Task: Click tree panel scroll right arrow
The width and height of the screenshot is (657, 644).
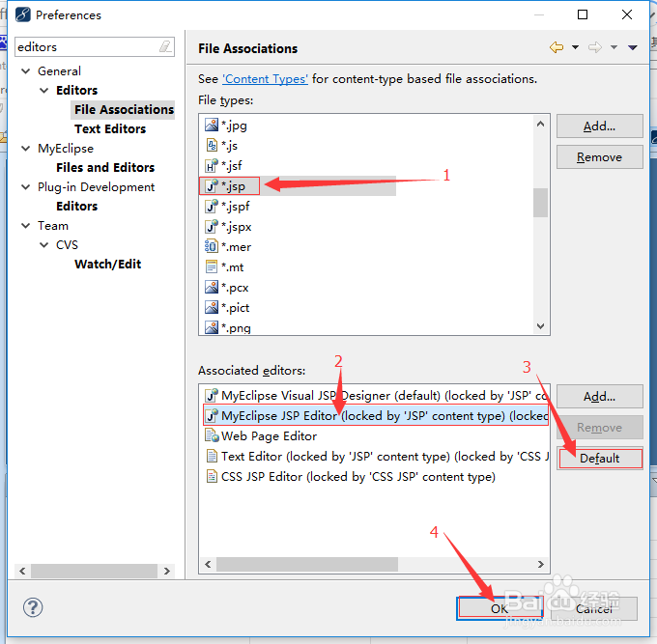Action: (x=167, y=572)
